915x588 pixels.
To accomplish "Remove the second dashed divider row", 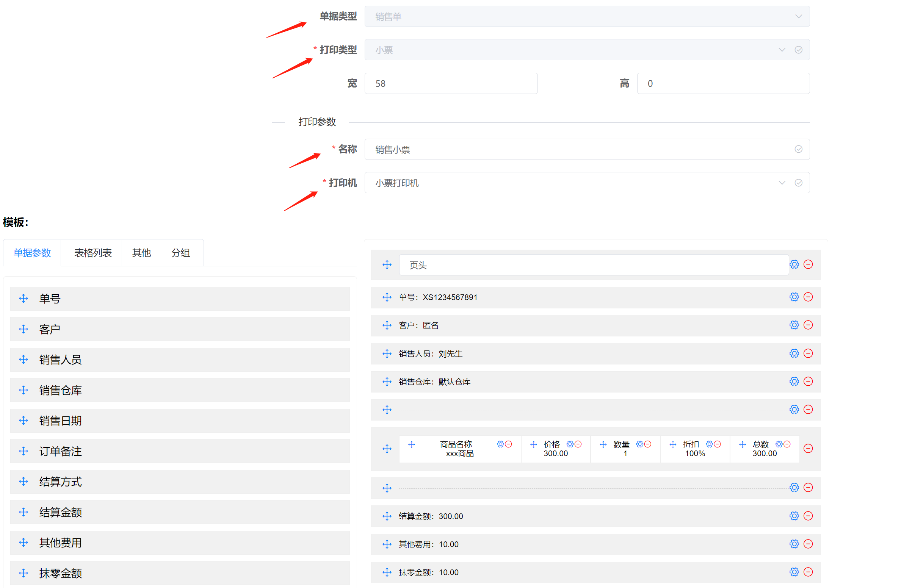I will (x=808, y=487).
